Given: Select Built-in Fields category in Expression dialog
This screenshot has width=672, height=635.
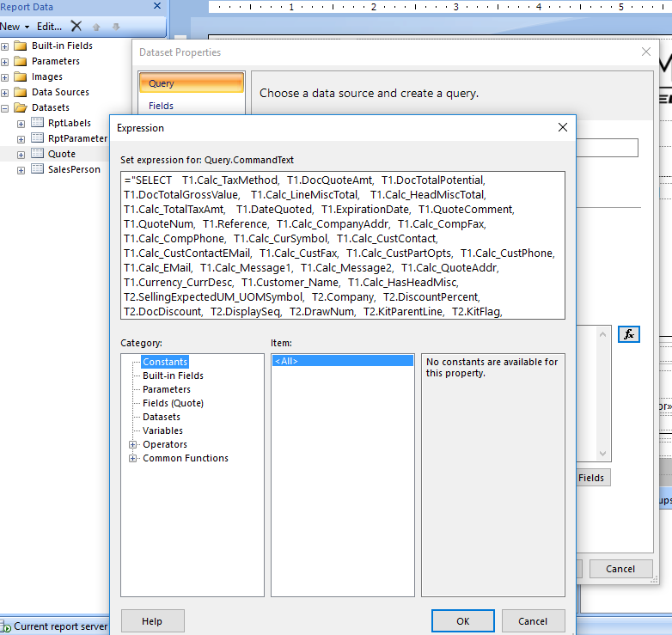Looking at the screenshot, I should point(173,376).
